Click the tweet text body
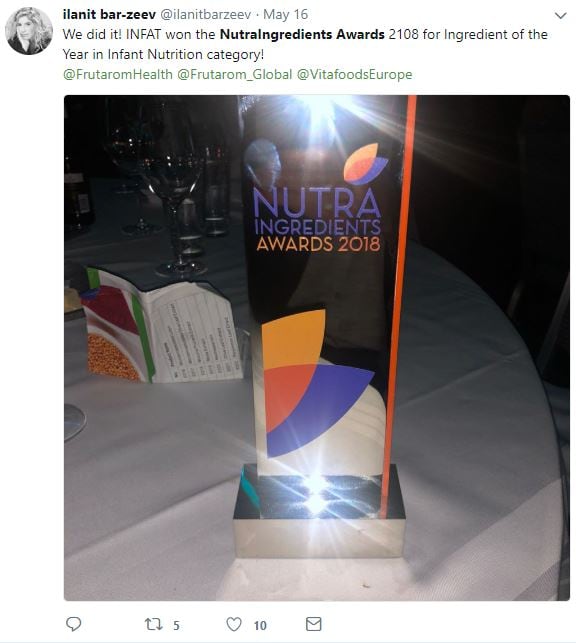 pyautogui.click(x=305, y=44)
